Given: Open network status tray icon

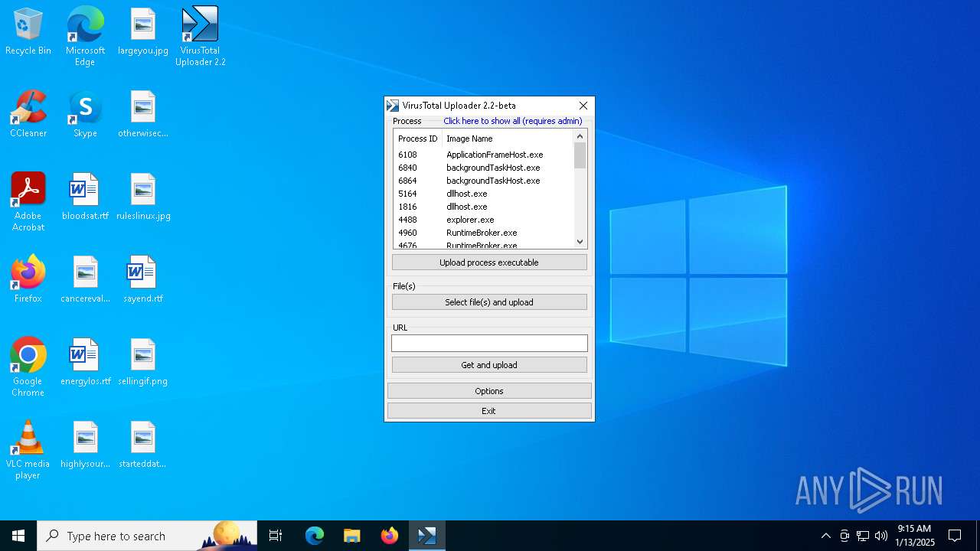Looking at the screenshot, I should (x=863, y=536).
